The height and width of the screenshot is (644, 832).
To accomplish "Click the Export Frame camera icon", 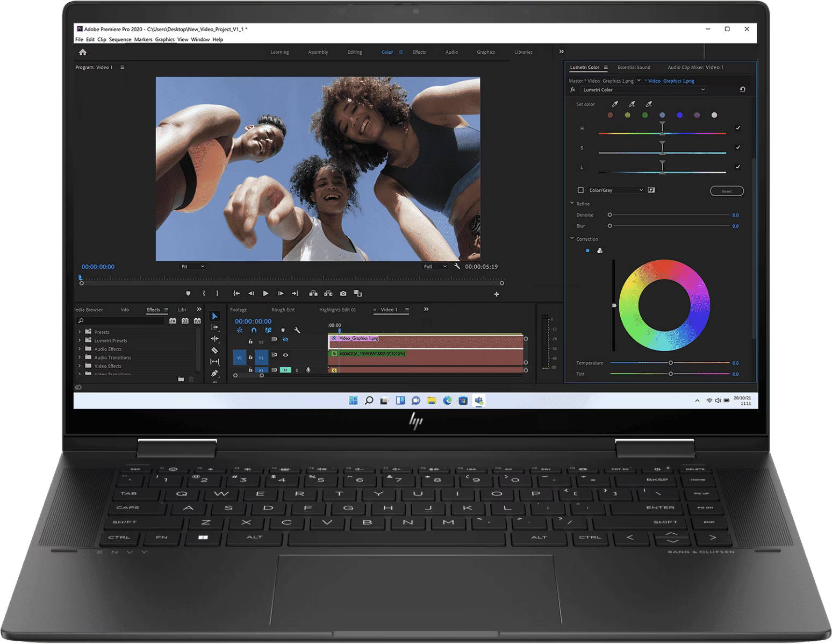I will pyautogui.click(x=343, y=294).
